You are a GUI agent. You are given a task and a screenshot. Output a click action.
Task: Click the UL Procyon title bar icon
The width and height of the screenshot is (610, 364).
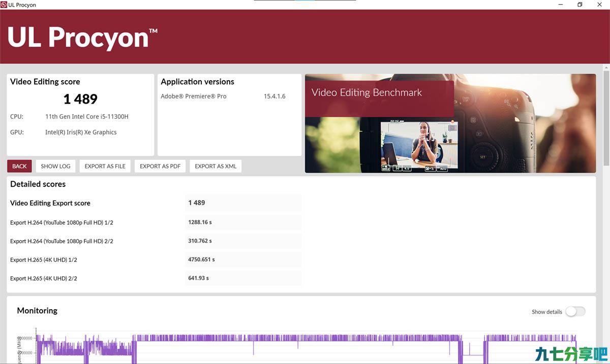point(4,5)
